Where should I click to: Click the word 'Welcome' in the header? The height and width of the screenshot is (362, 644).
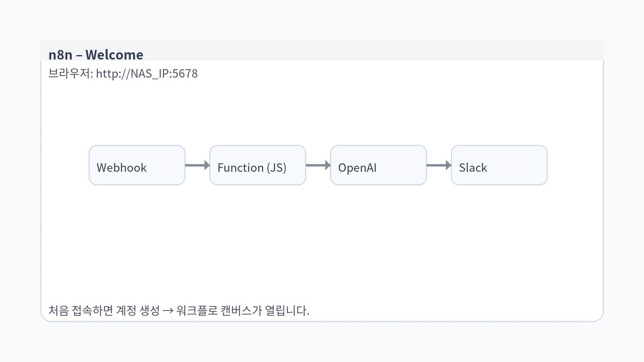114,55
